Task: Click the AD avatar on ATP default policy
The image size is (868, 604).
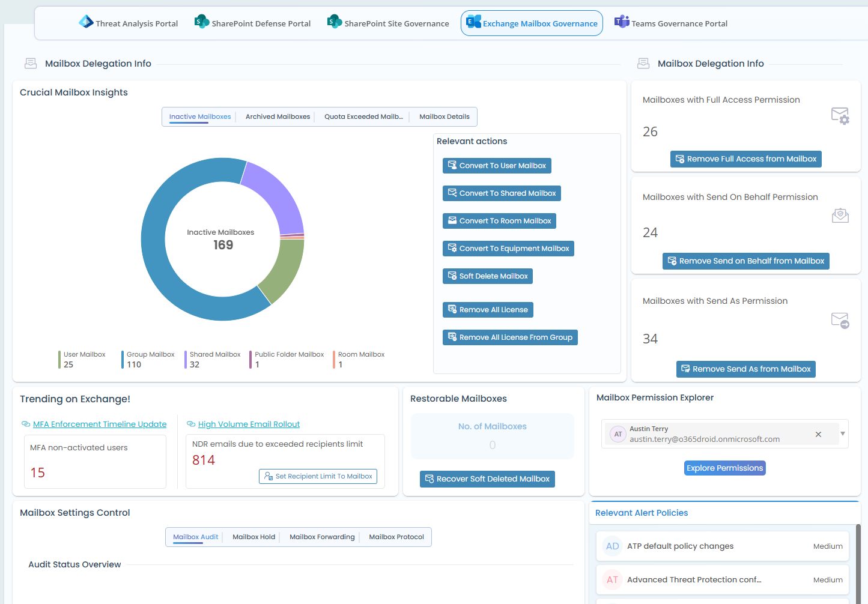Action: 612,546
